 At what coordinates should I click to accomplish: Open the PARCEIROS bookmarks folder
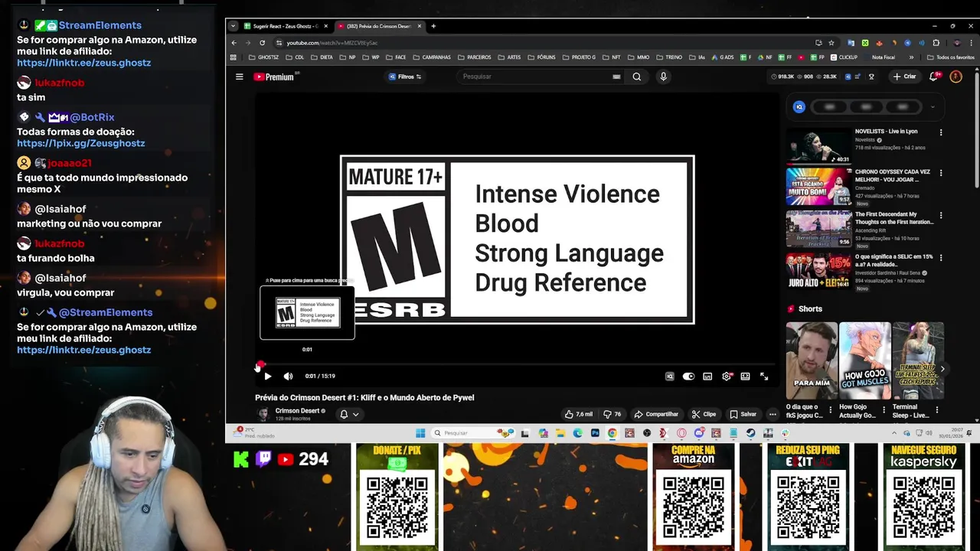[475, 57]
